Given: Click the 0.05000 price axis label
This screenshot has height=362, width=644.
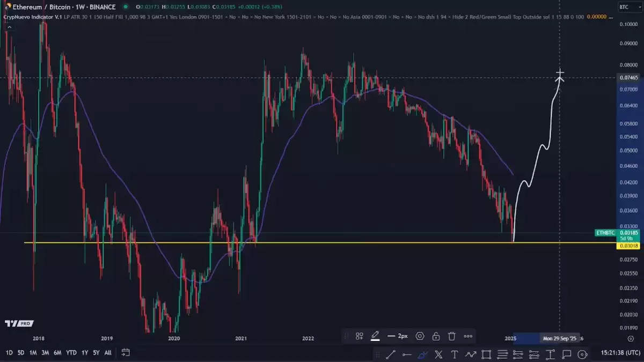Looking at the screenshot, I should (x=628, y=150).
